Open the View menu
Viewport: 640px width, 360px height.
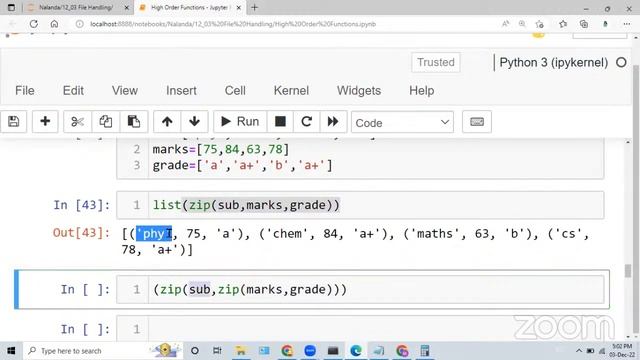coord(125,91)
